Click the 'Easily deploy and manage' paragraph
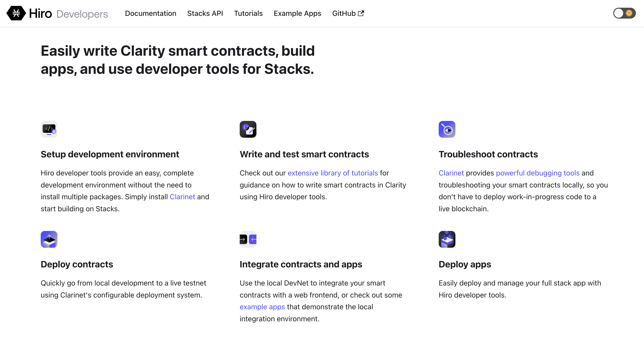 coord(520,289)
